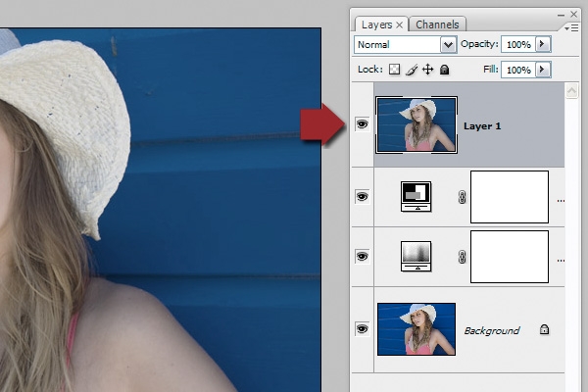
Task: Click the Fill label
Action: pos(491,70)
